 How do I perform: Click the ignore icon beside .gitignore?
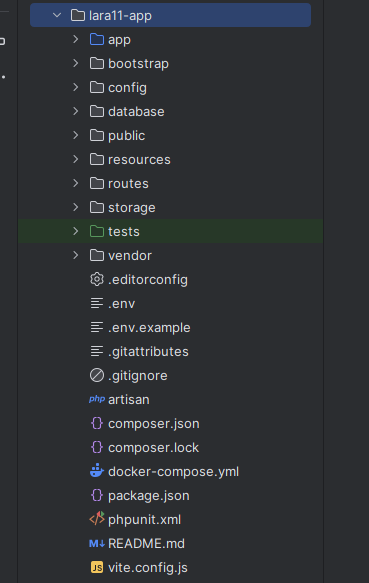coord(97,375)
